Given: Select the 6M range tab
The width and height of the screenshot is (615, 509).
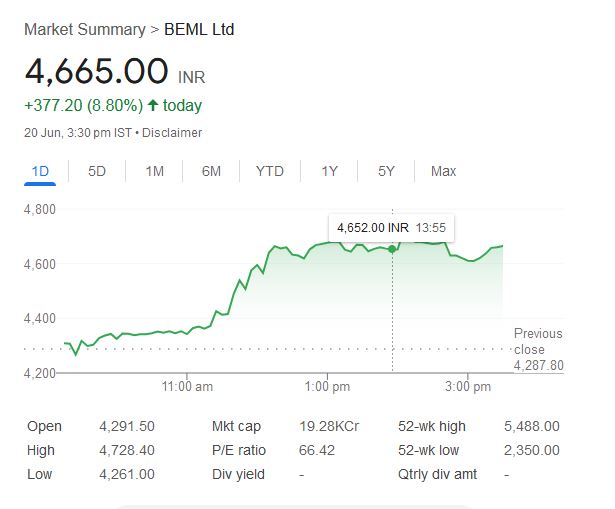Looking at the screenshot, I should point(211,171).
